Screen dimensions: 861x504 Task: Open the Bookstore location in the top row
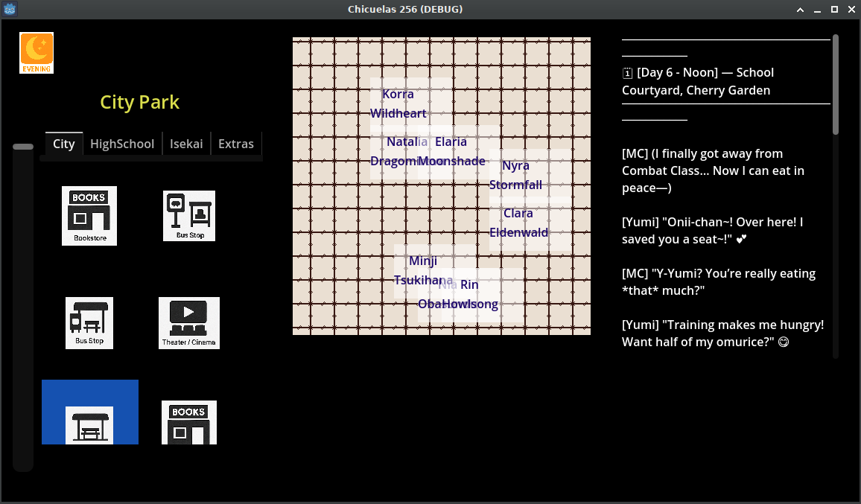point(89,216)
